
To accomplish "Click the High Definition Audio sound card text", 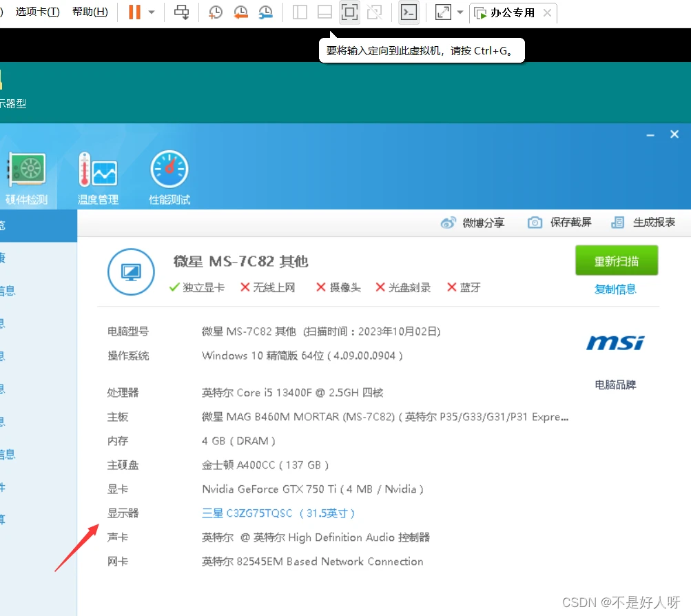I will 316,537.
